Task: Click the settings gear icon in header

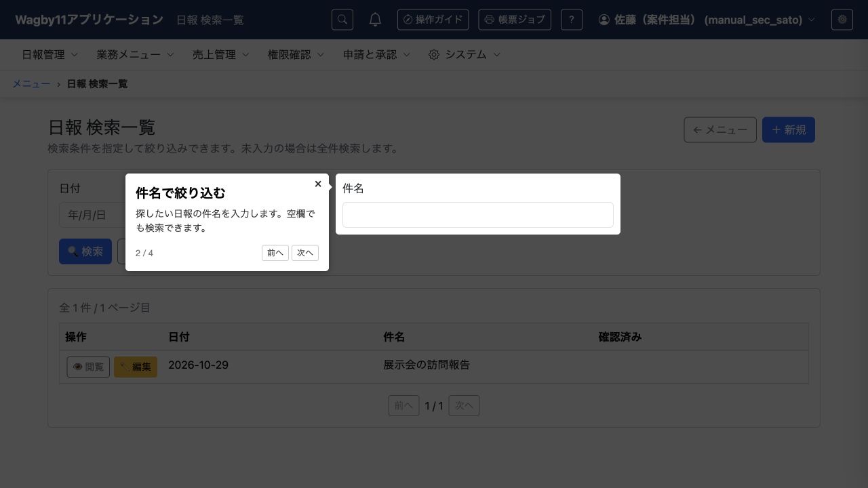Action: 842,20
